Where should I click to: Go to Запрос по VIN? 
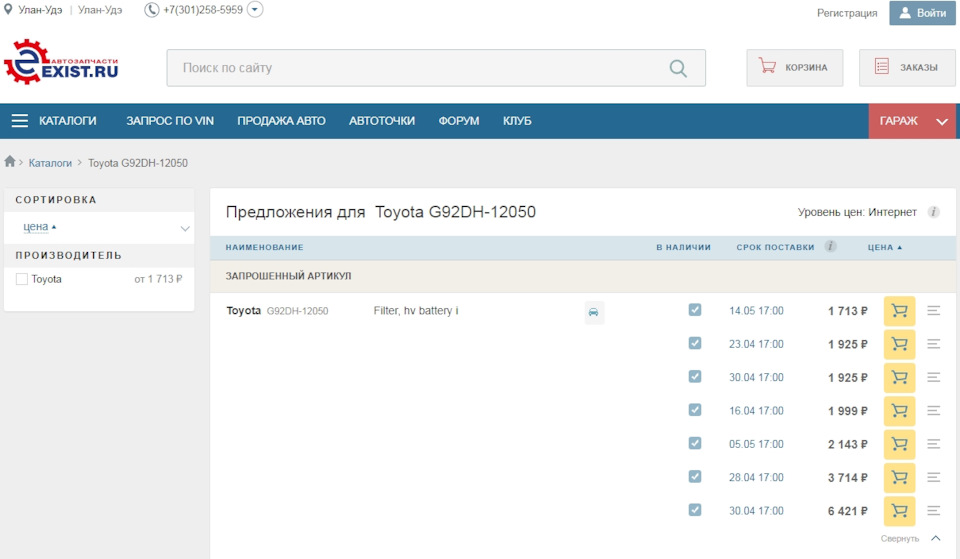170,121
